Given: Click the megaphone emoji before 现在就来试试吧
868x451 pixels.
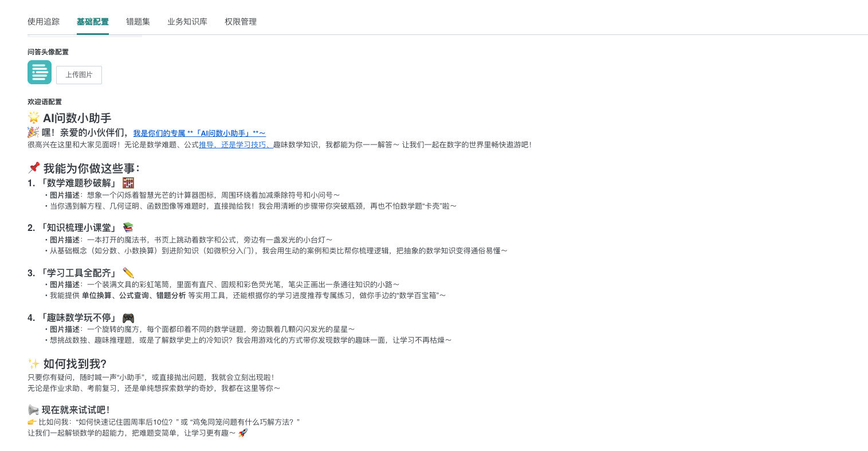Looking at the screenshot, I should click(33, 410).
